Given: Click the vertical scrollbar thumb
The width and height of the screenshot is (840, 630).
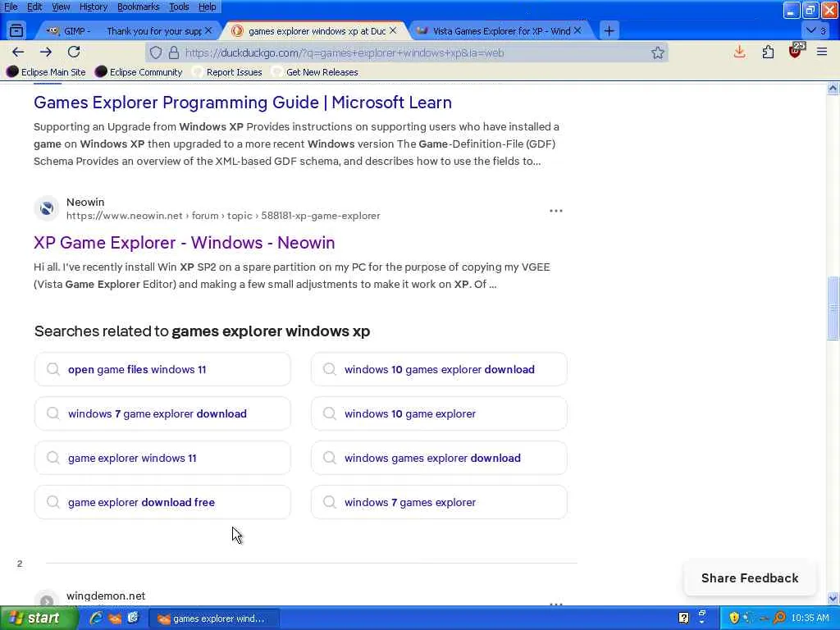Looking at the screenshot, I should tap(833, 308).
